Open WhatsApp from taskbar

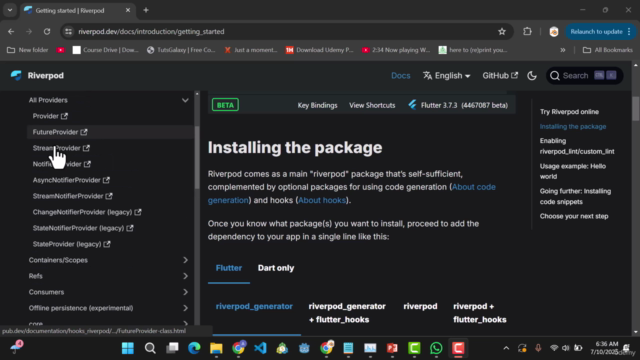[436, 348]
